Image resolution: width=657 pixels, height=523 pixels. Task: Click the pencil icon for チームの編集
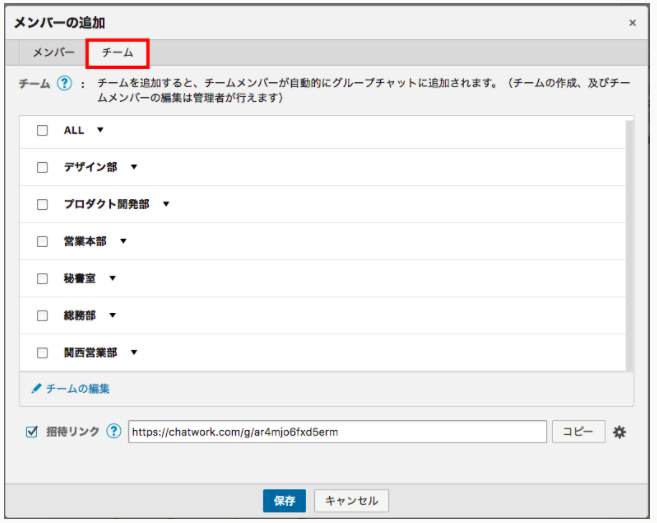pyautogui.click(x=36, y=388)
